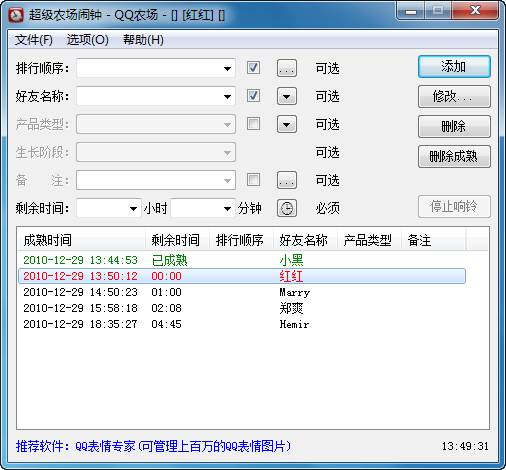Viewport: 506px width, 470px height.
Task: Open the 文件(F) menu
Action: (34, 40)
